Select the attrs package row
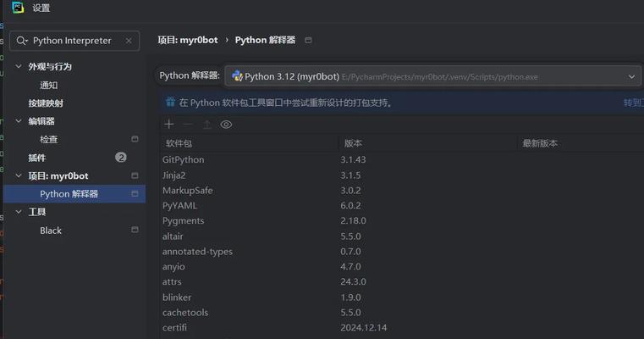The height and width of the screenshot is (339, 644). (402, 282)
